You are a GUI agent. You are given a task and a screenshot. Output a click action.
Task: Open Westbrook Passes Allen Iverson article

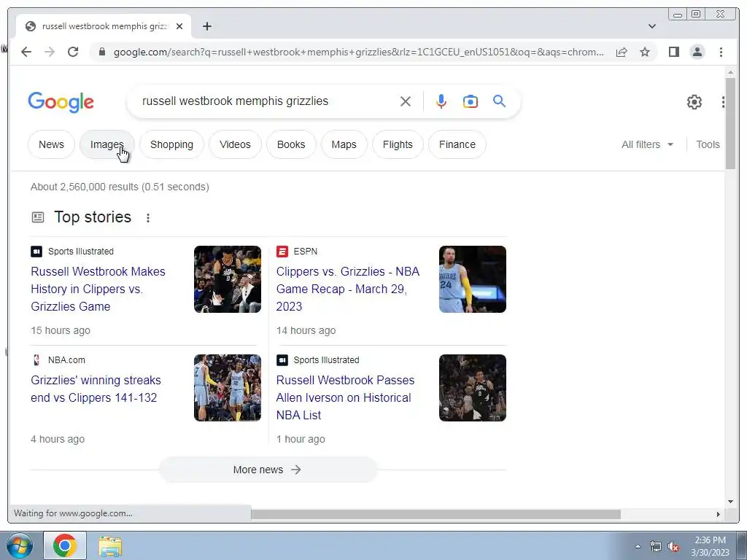coord(345,397)
